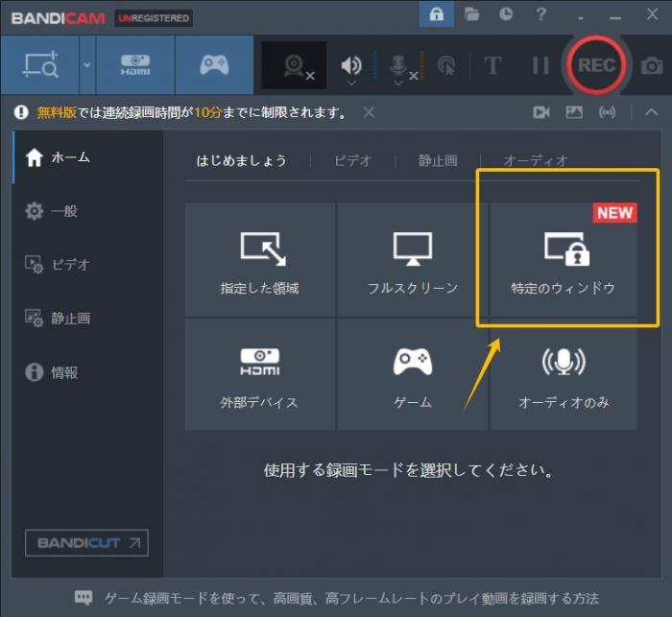The image size is (672, 617).
Task: Start recording with the REC button
Action: click(x=596, y=65)
